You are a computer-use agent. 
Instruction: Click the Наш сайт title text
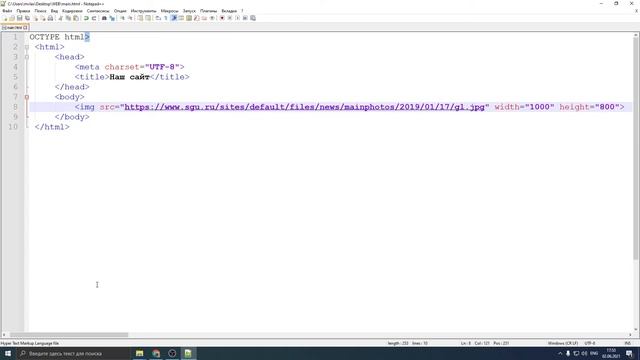(x=129, y=77)
